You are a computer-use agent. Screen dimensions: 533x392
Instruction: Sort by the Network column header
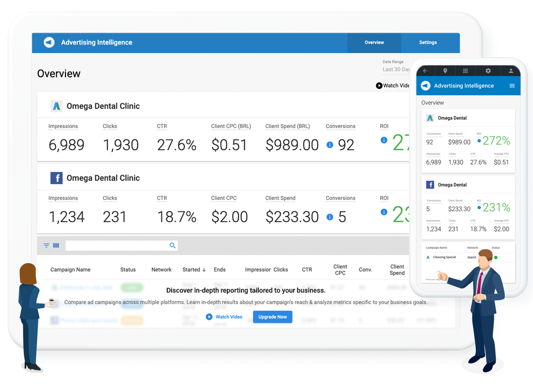coord(161,270)
